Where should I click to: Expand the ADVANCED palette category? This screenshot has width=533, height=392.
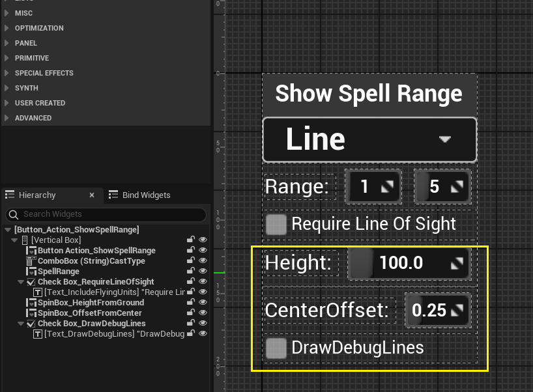click(7, 118)
